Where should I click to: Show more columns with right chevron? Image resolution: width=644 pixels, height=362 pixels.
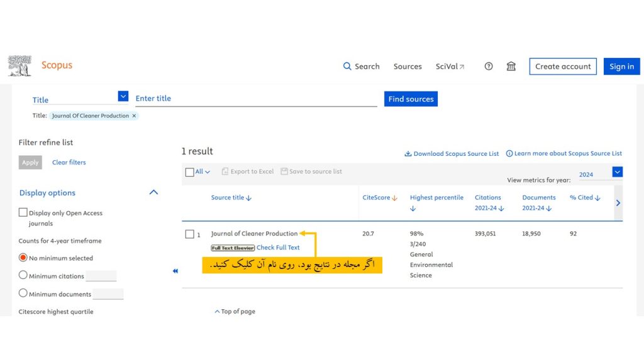pyautogui.click(x=618, y=203)
